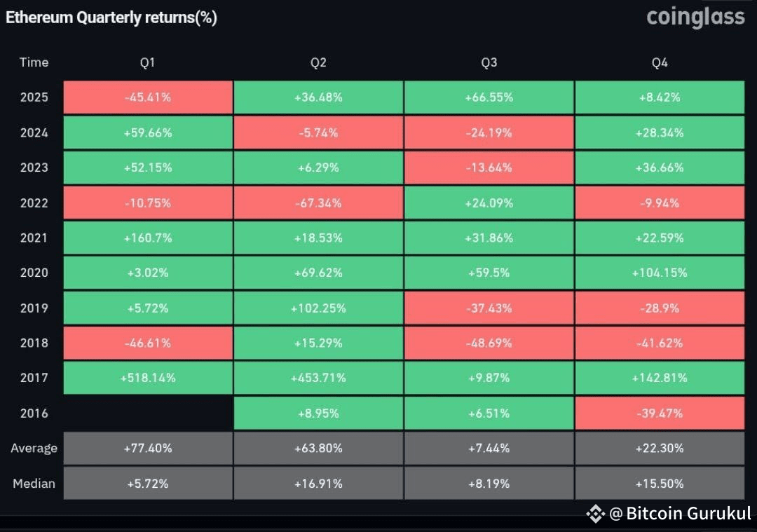Click the Time column header
757x532 pixels.
[34, 62]
